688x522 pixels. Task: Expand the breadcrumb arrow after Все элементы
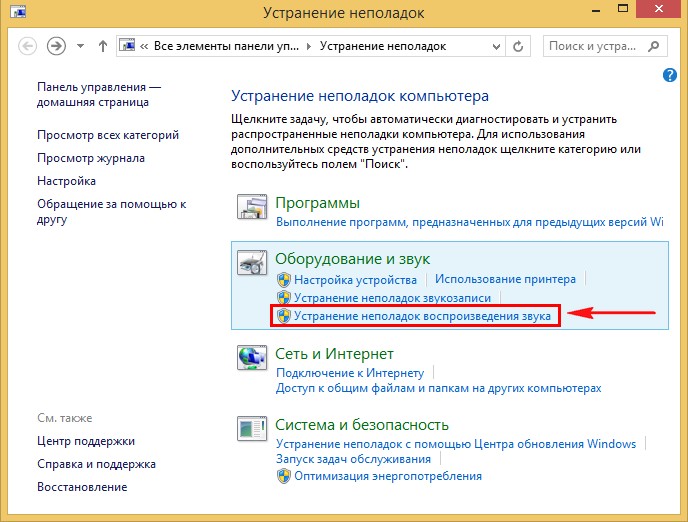coord(309,46)
